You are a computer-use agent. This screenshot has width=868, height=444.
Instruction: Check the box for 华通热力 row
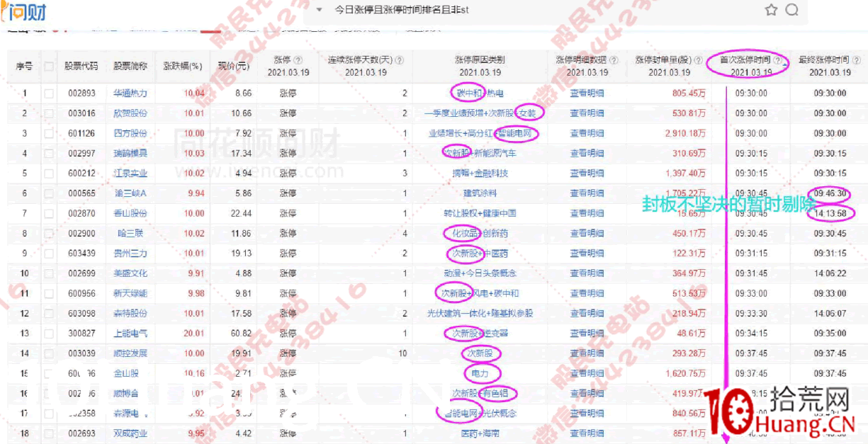[x=49, y=93]
